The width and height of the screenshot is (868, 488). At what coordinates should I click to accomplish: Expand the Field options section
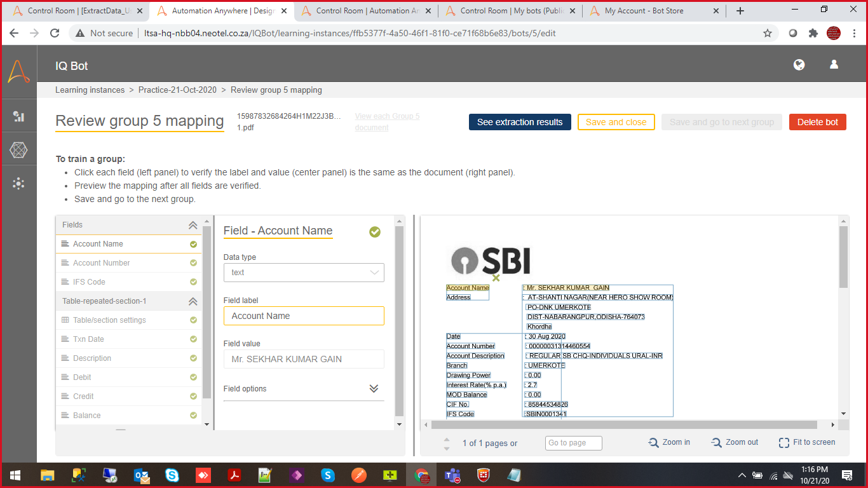pos(374,389)
